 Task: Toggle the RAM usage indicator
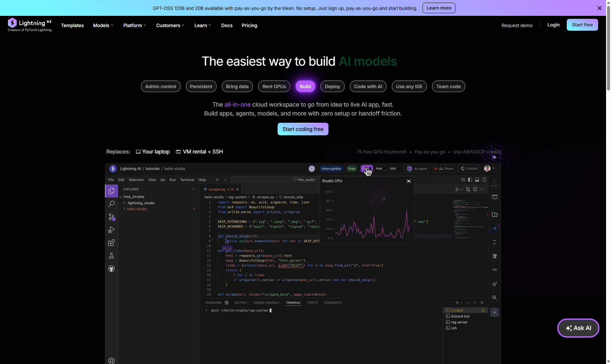tap(380, 169)
